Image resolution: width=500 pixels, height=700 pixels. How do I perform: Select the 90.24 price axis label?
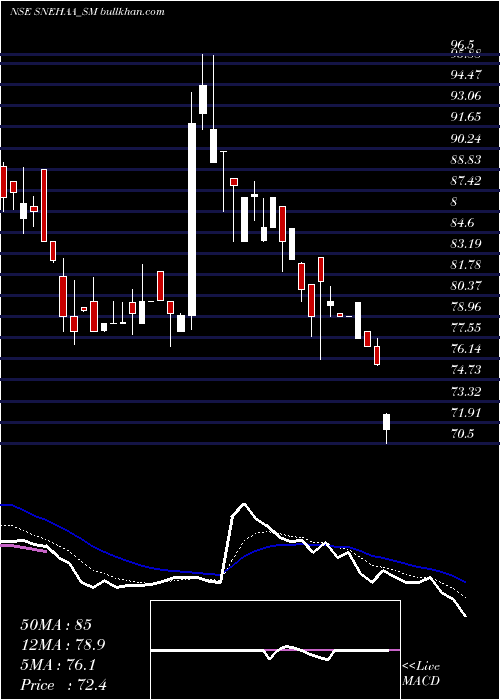[466, 139]
